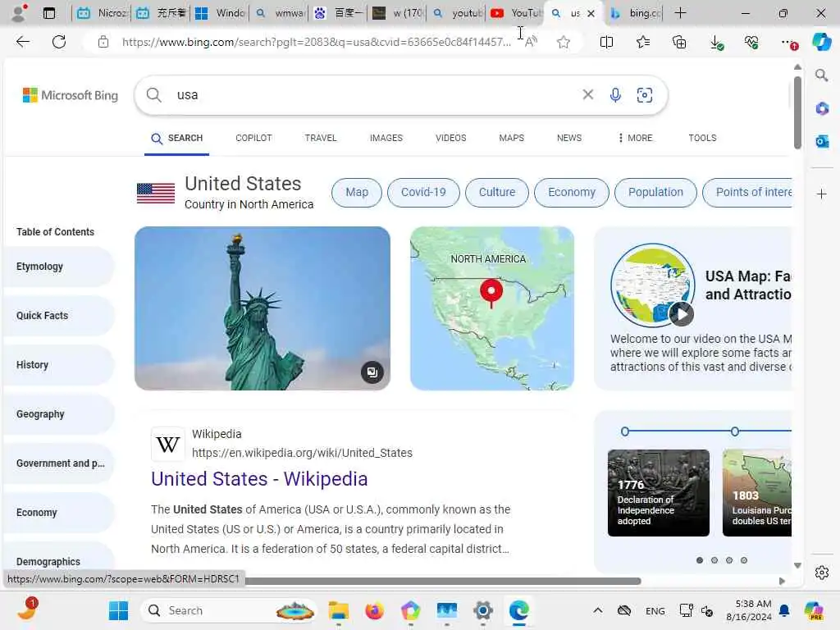
Task: Start voice search with microphone icon
Action: tap(615, 95)
